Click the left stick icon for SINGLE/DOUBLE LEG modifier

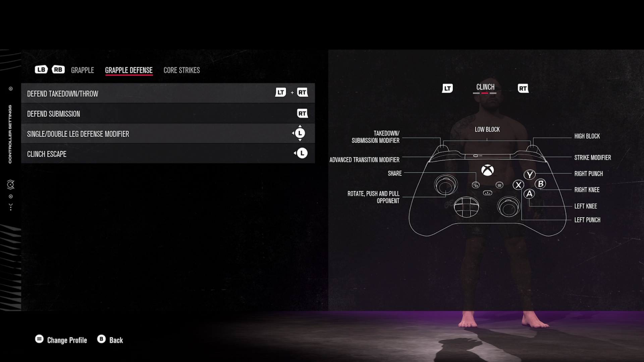pyautogui.click(x=300, y=133)
